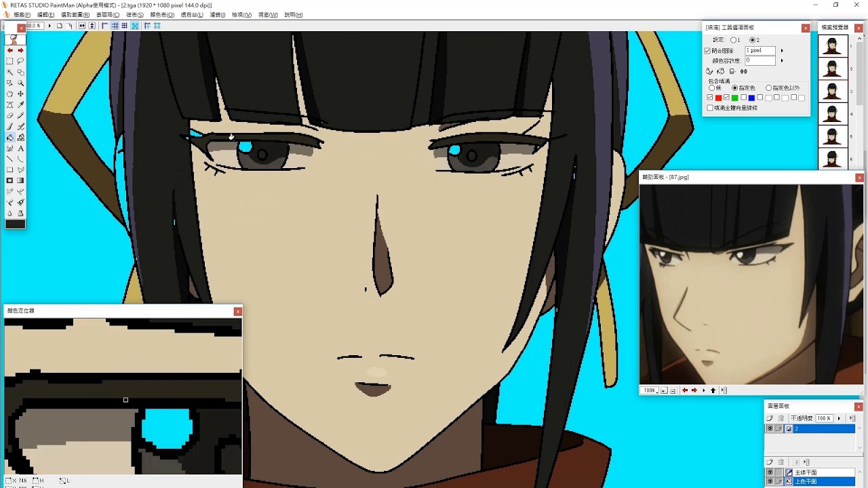868x488 pixels.
Task: Click the blue color swatch
Action: (751, 98)
